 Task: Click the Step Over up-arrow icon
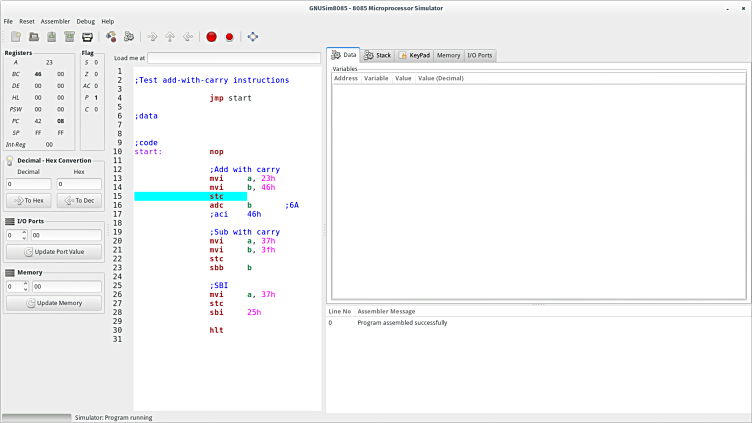pos(170,37)
